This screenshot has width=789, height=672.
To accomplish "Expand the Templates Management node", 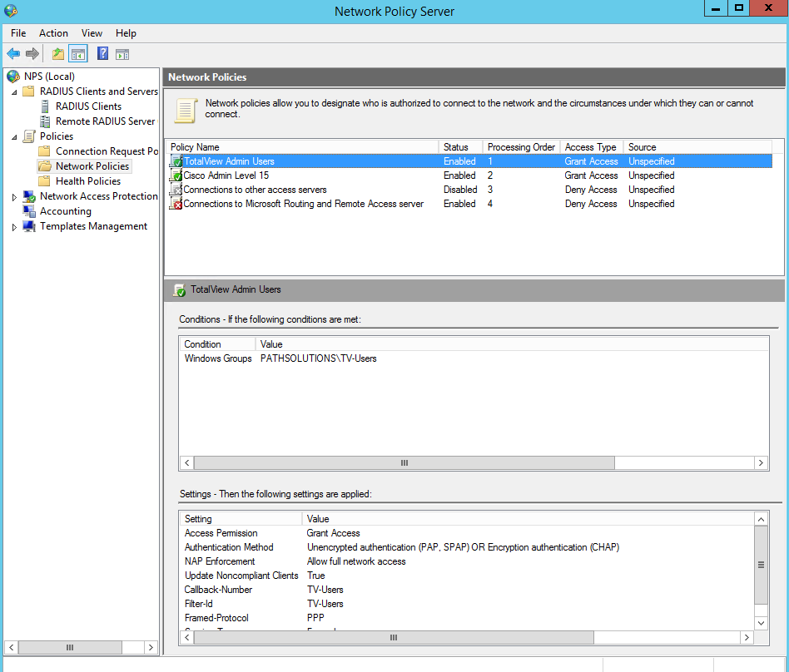I will pyautogui.click(x=15, y=227).
